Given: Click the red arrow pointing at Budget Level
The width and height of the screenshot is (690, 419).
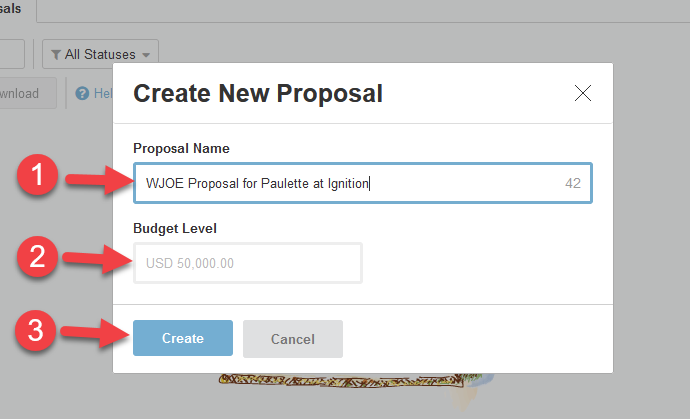Looking at the screenshot, I should click(x=98, y=260).
